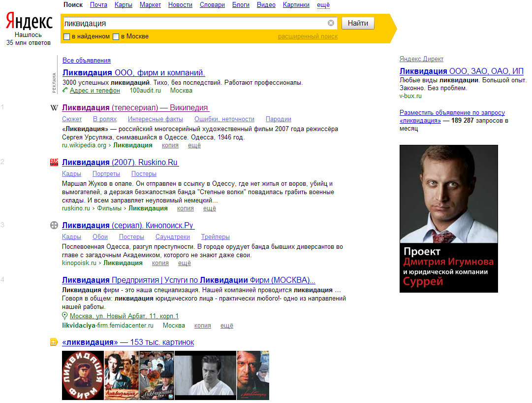The width and height of the screenshot is (532, 403).
Task: Switch to Блоги search
Action: click(x=241, y=5)
